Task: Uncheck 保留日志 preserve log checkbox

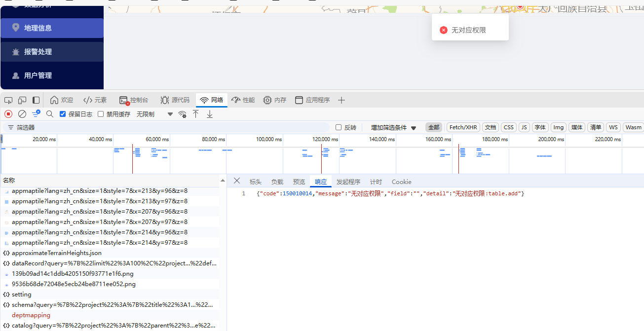Action: (x=63, y=114)
